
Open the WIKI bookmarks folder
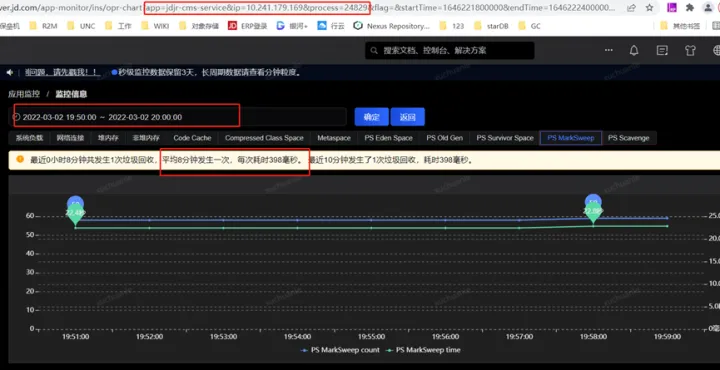coord(156,26)
